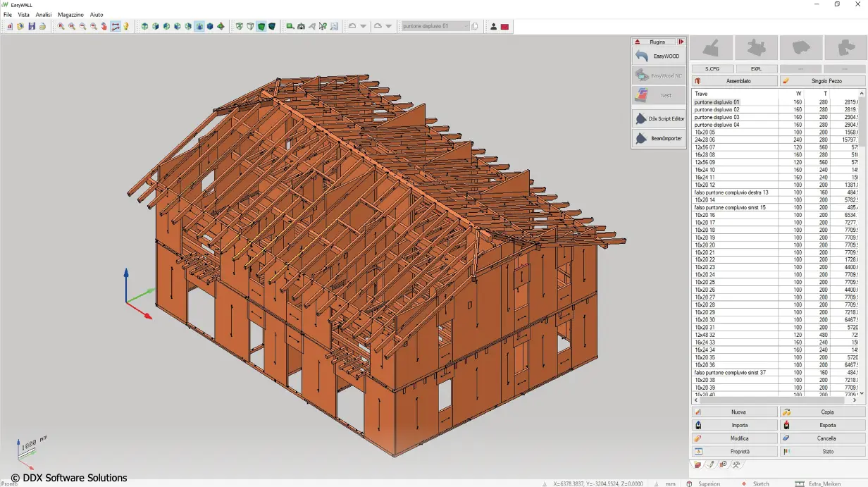Image resolution: width=868 pixels, height=487 pixels.
Task: Click the beam list scroll-up arrow
Action: (862, 93)
